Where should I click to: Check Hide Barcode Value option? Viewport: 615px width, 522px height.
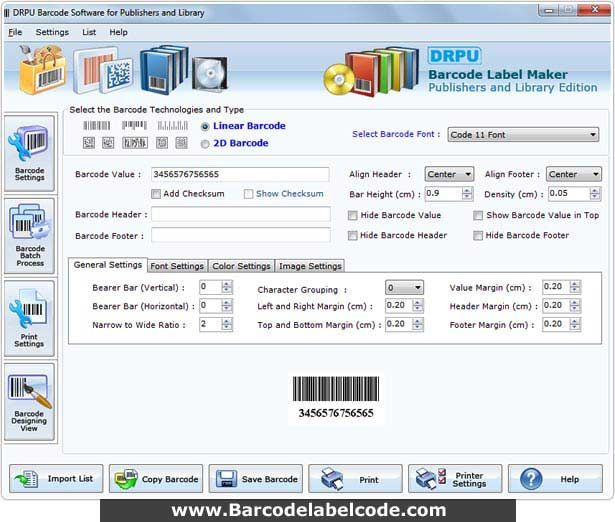coord(353,215)
